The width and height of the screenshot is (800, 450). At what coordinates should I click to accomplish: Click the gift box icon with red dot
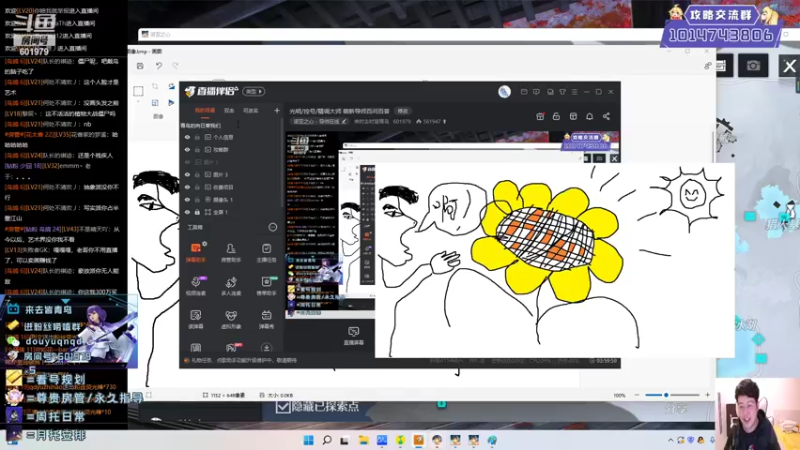(x=540, y=116)
